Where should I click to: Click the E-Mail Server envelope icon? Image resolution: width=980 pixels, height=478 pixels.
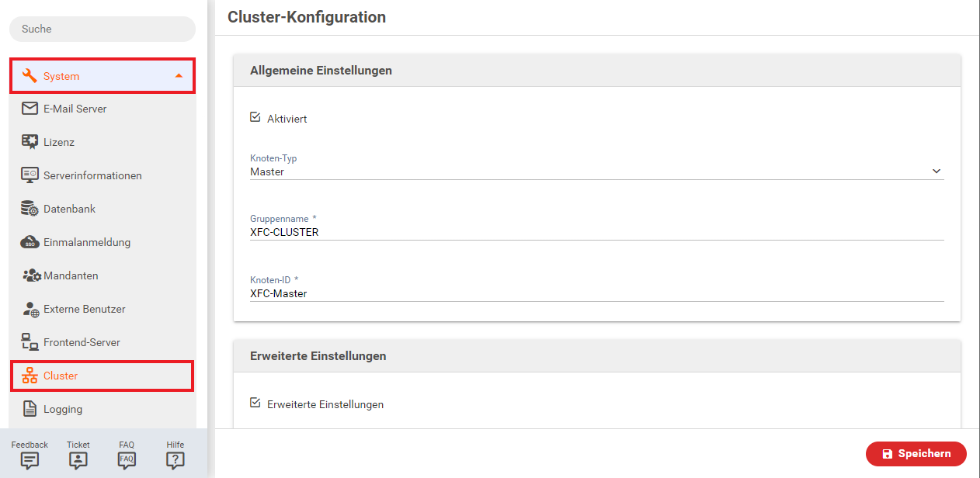[x=30, y=109]
